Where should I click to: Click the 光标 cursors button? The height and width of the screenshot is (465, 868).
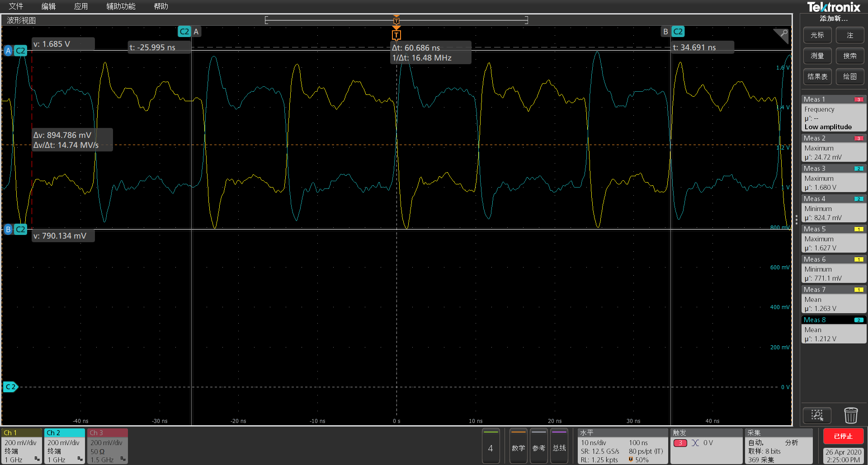(x=817, y=35)
